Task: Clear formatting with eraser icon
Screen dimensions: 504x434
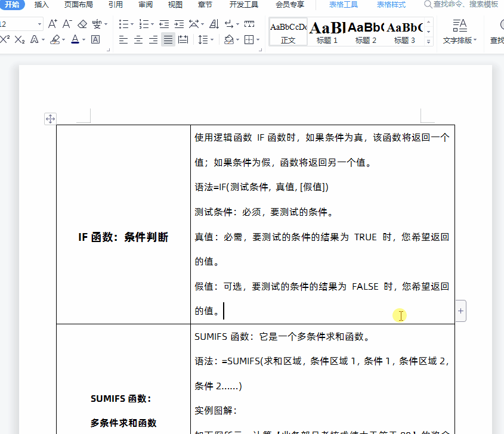Action: 82,24
